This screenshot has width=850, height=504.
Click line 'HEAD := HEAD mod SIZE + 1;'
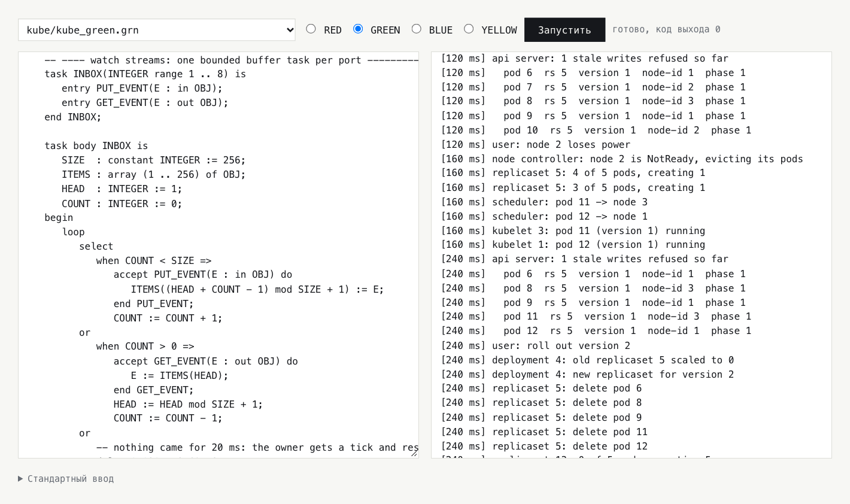pyautogui.click(x=188, y=405)
